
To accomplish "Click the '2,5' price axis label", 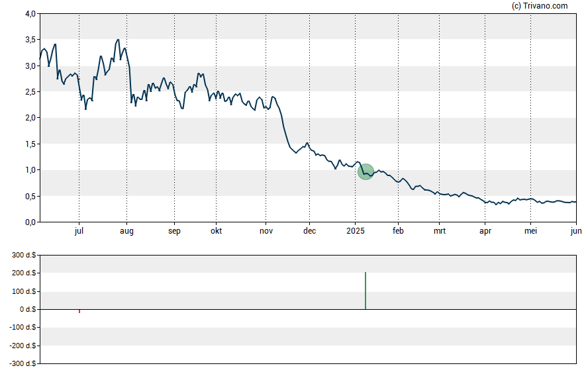I will tap(30, 92).
